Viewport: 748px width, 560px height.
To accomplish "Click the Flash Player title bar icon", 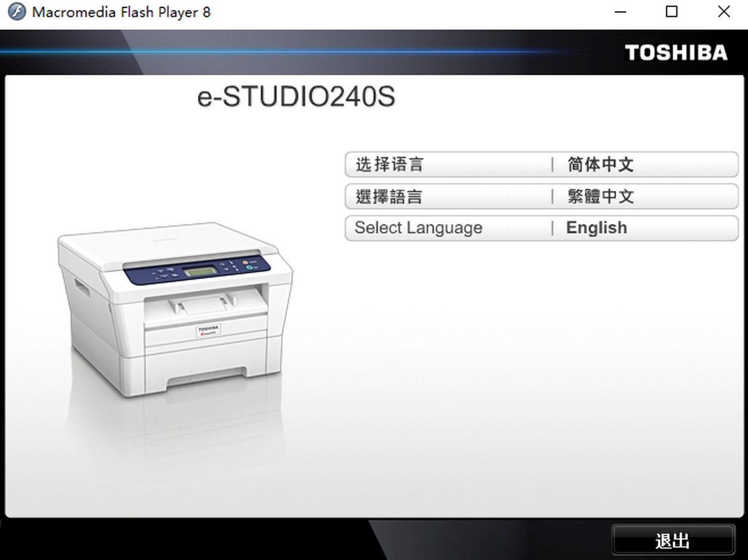I will click(x=16, y=12).
